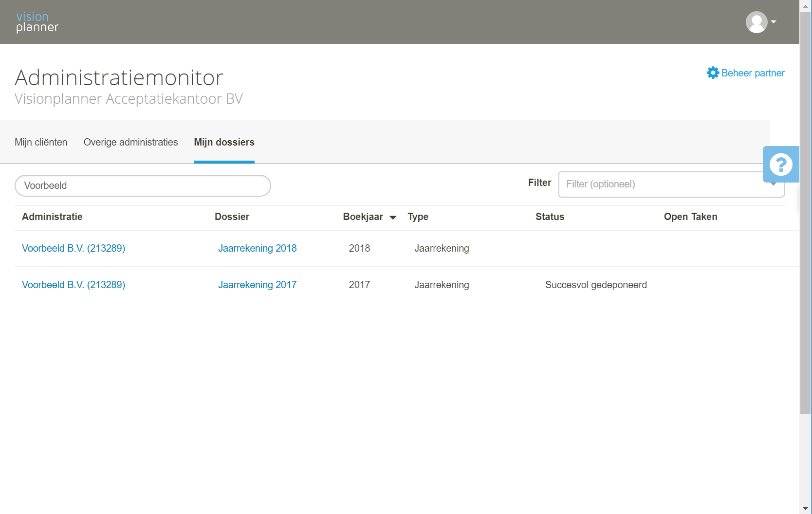The width and height of the screenshot is (812, 514).
Task: Click the Beheer partner gear icon
Action: pyautogui.click(x=713, y=73)
